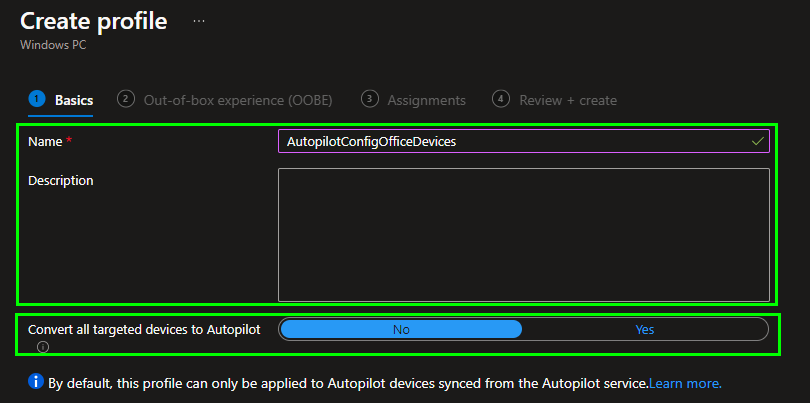This screenshot has width=810, height=403.
Task: Open the ellipsis menu beside Create profile
Action: click(x=198, y=20)
